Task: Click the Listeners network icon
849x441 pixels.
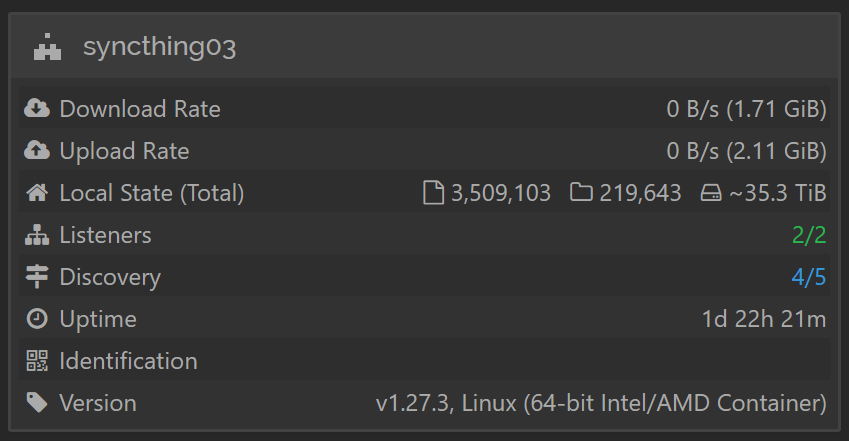Action: (37, 235)
